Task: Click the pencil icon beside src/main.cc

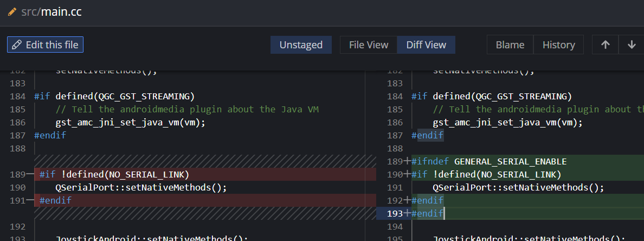Action: click(x=12, y=11)
